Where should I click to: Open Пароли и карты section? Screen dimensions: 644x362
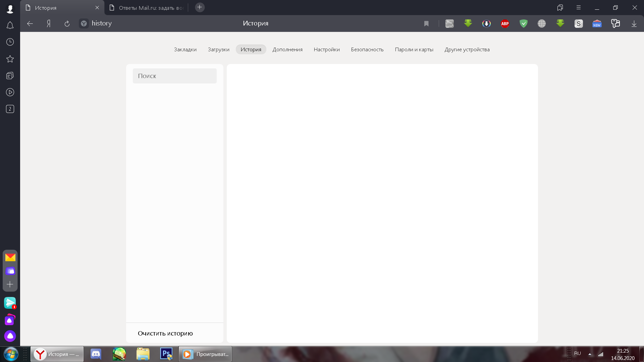414,49
